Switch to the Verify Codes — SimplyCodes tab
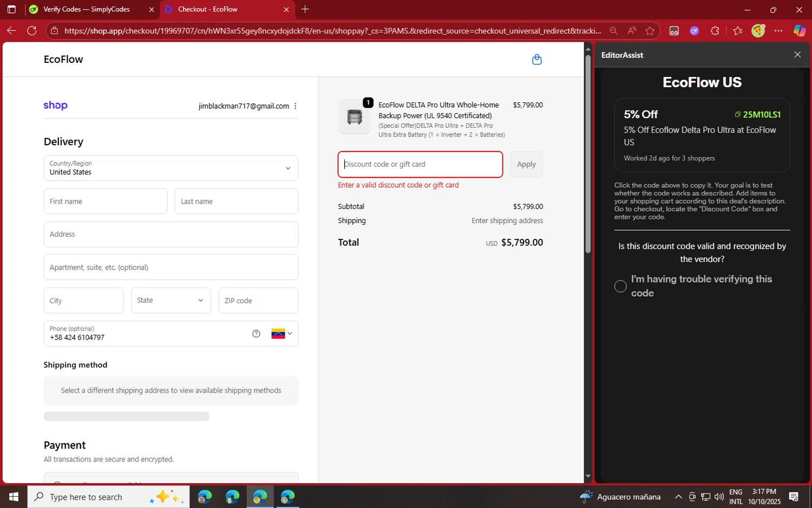This screenshot has width=812, height=508. pos(87,9)
